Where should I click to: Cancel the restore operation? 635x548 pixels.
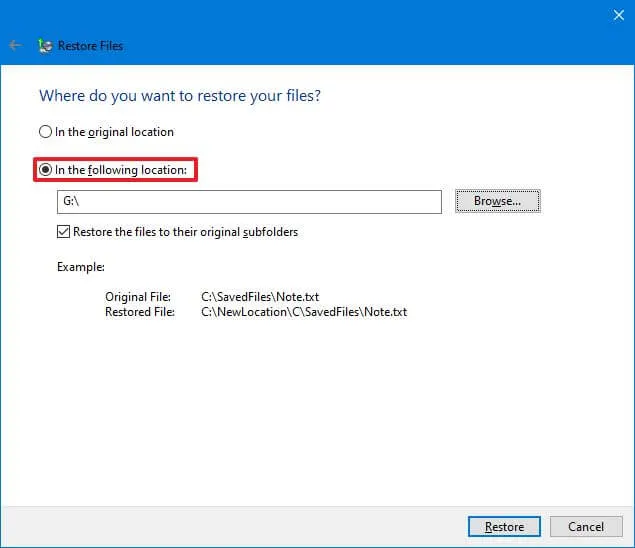tap(586, 527)
